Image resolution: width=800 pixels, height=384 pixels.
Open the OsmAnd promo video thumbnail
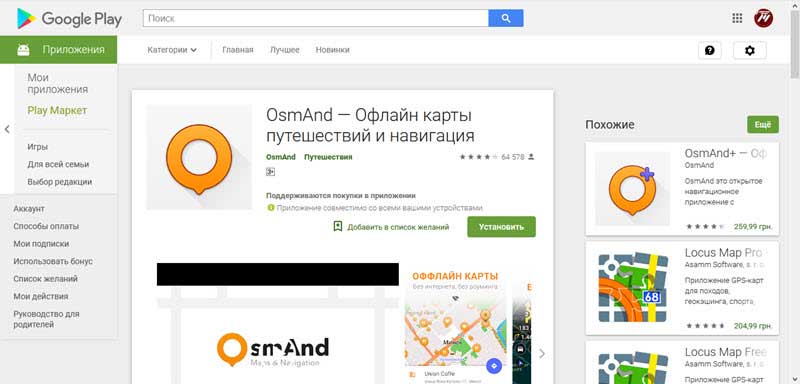[278, 323]
